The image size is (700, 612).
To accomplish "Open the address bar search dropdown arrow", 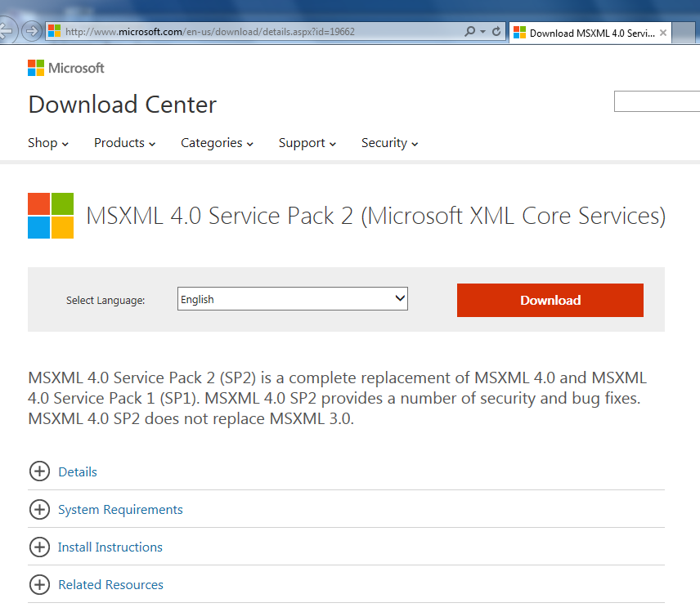I will point(482,32).
